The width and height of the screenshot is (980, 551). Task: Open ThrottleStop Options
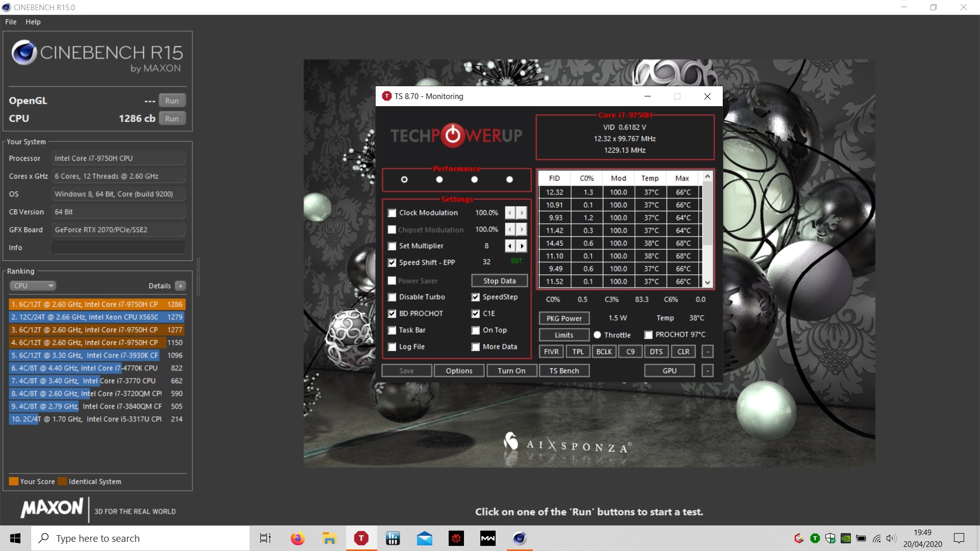click(459, 370)
